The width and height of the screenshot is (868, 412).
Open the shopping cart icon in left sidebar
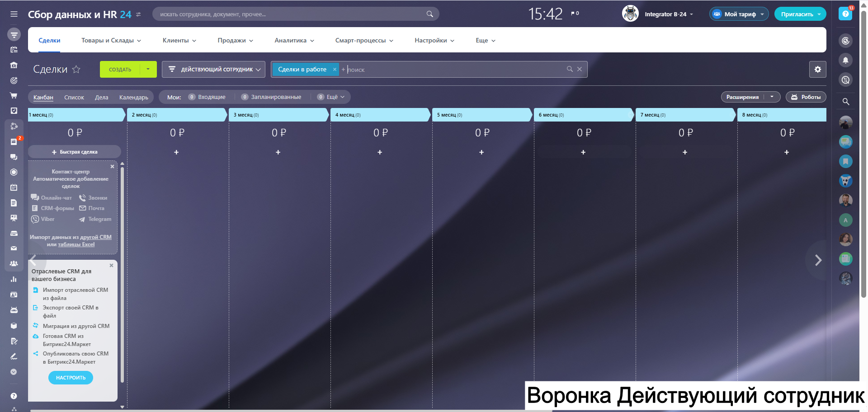point(14,95)
